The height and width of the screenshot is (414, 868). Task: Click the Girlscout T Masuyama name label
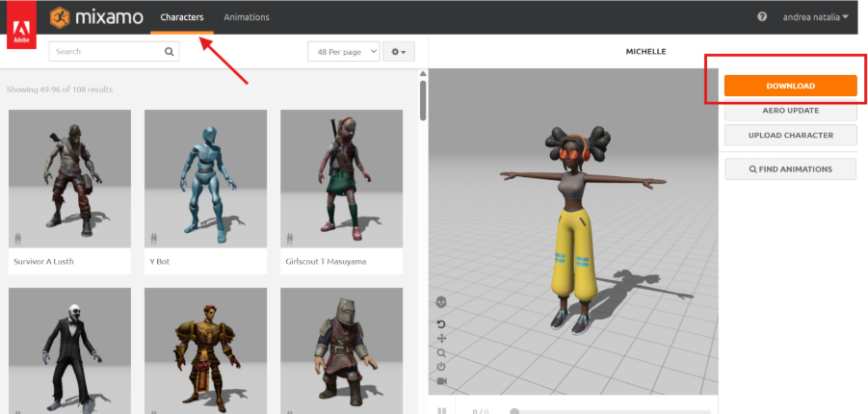tap(326, 261)
